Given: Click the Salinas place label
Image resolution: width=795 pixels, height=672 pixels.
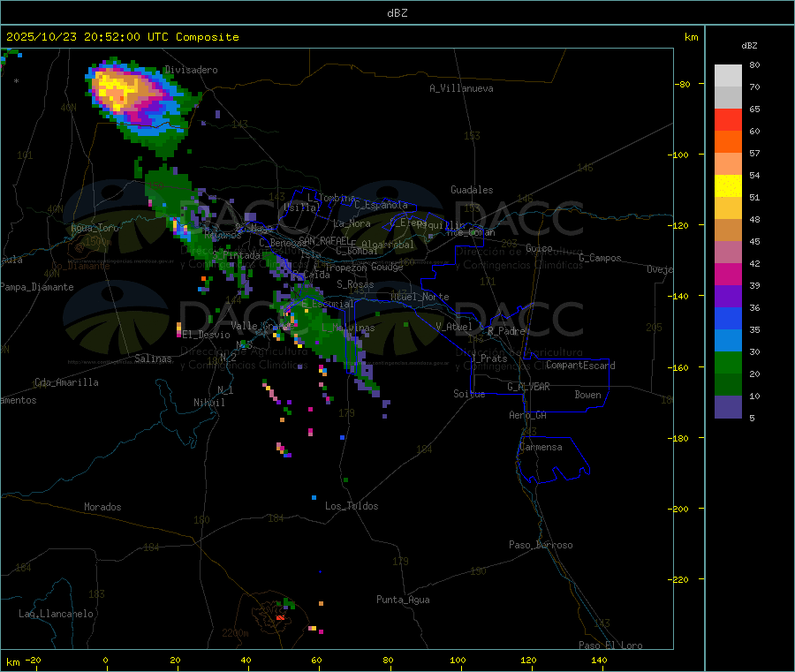Looking at the screenshot, I should (x=153, y=359).
